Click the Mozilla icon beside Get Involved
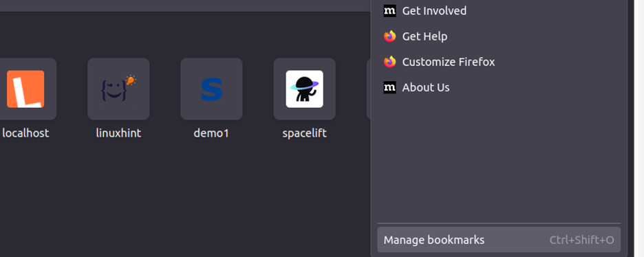Image resolution: width=644 pixels, height=257 pixels. [389, 11]
